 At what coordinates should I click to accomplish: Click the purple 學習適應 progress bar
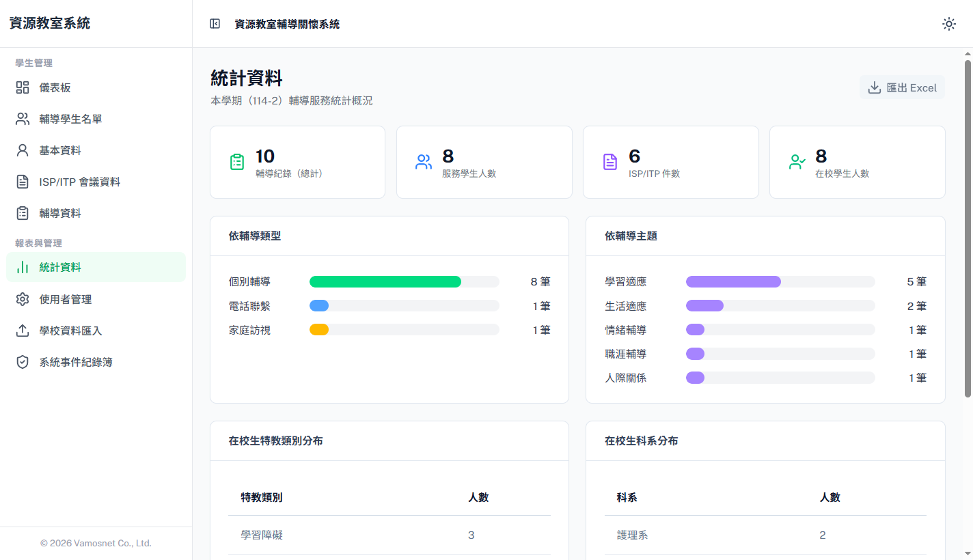tap(733, 281)
